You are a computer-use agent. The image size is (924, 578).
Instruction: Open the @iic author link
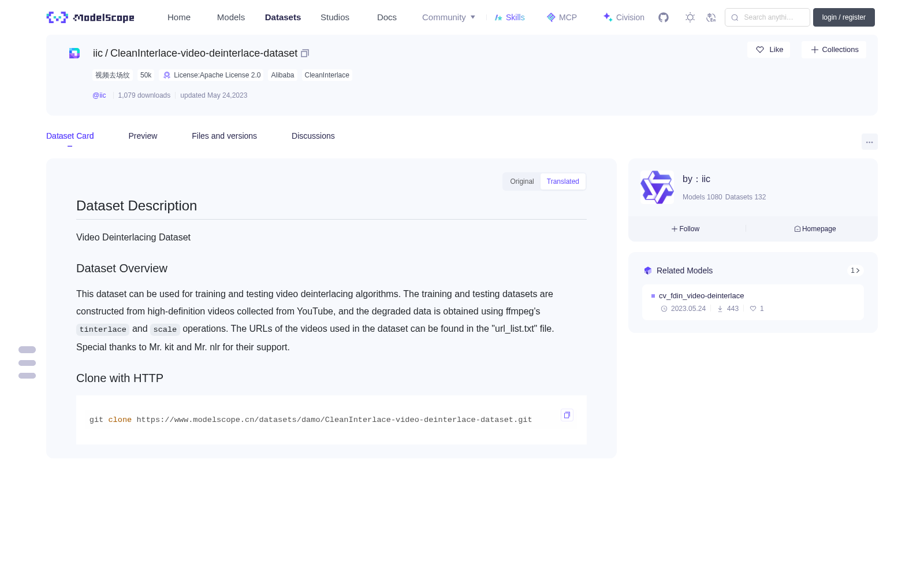pyautogui.click(x=99, y=95)
